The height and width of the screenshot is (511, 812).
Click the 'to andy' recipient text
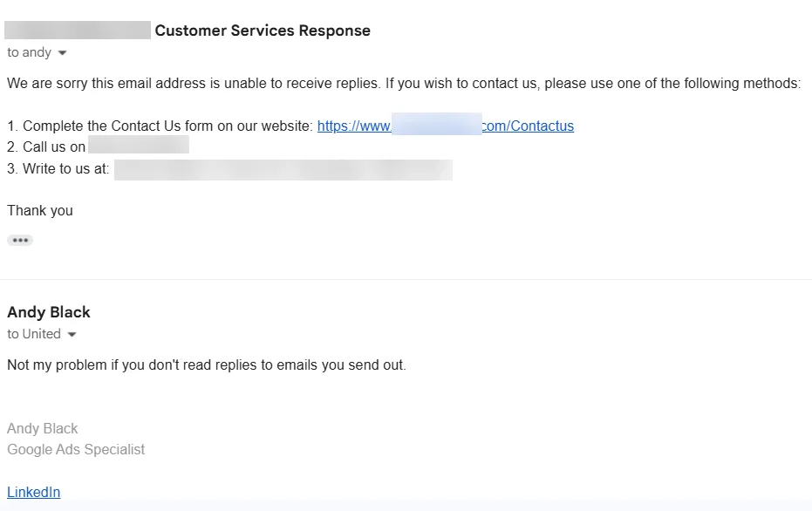(x=29, y=52)
